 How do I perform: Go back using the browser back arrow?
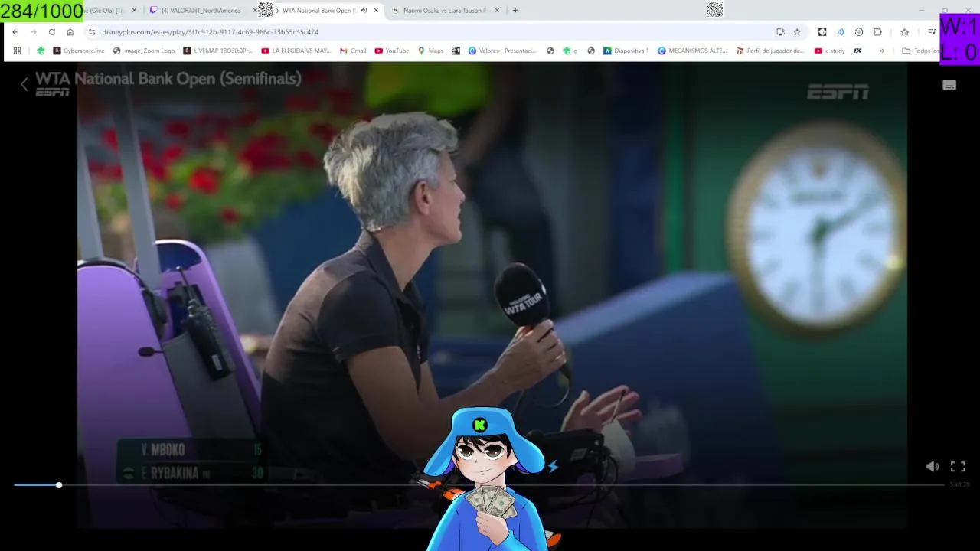(15, 32)
